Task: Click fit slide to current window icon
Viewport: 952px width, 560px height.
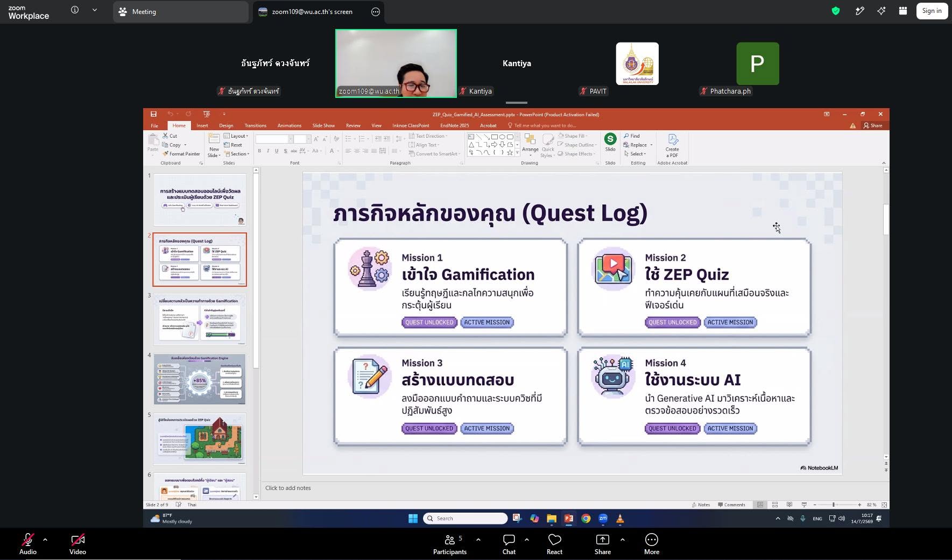Action: click(884, 505)
